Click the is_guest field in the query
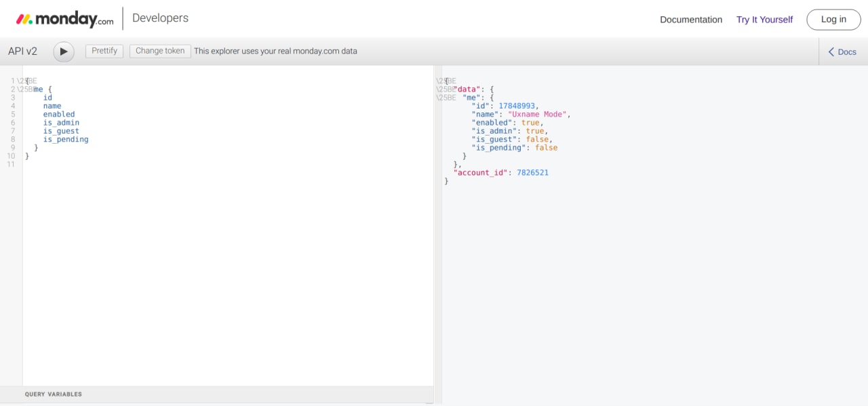868x406 pixels. (61, 131)
